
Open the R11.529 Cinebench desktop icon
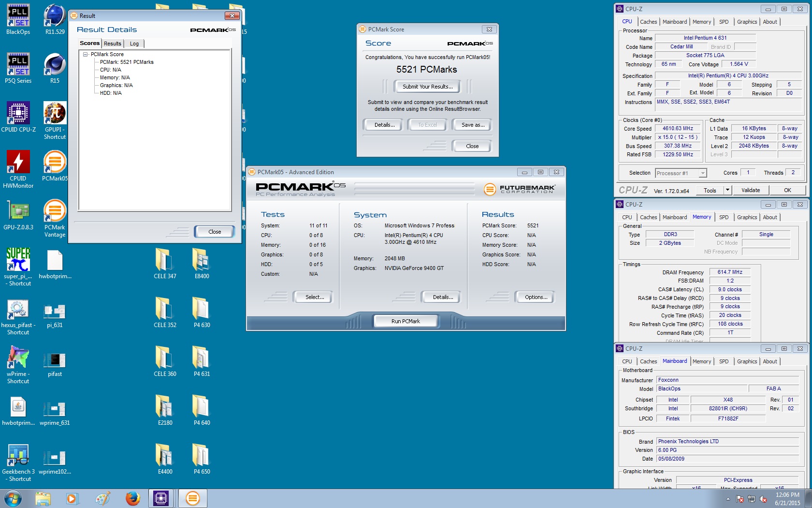55,19
